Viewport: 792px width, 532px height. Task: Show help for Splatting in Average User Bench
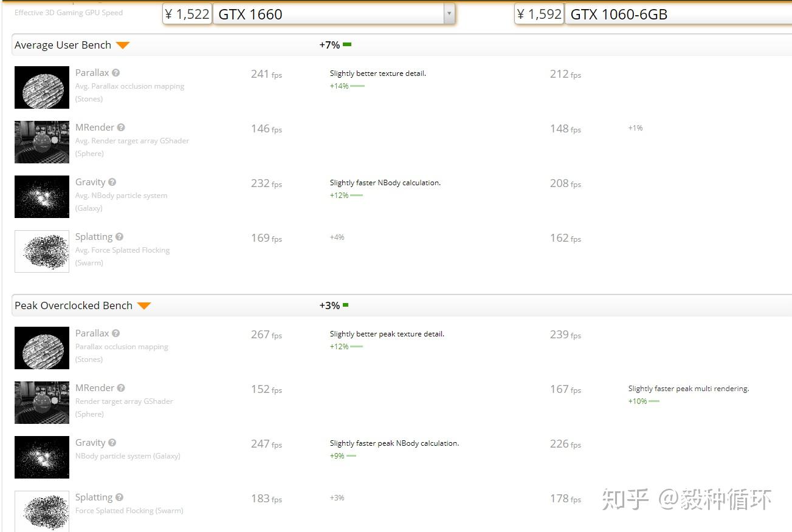click(x=119, y=237)
